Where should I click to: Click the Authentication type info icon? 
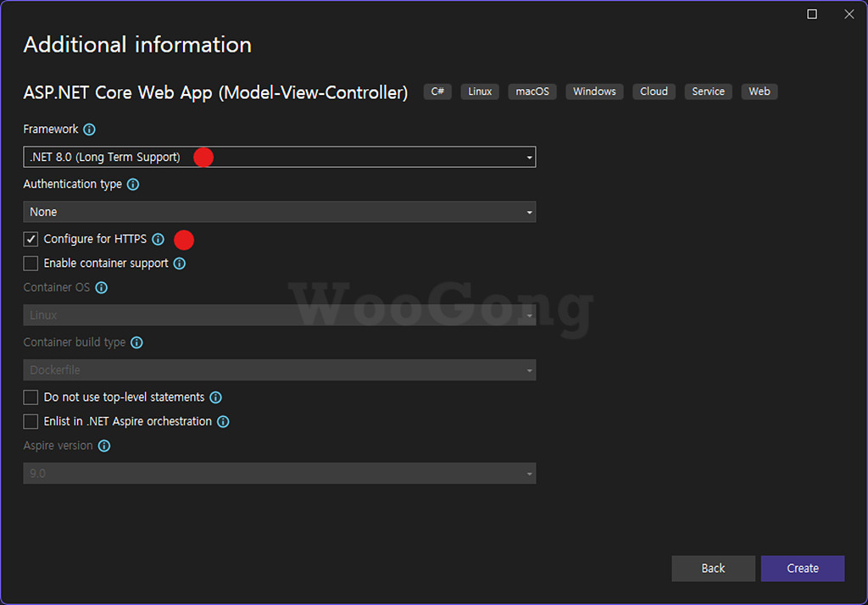click(133, 185)
